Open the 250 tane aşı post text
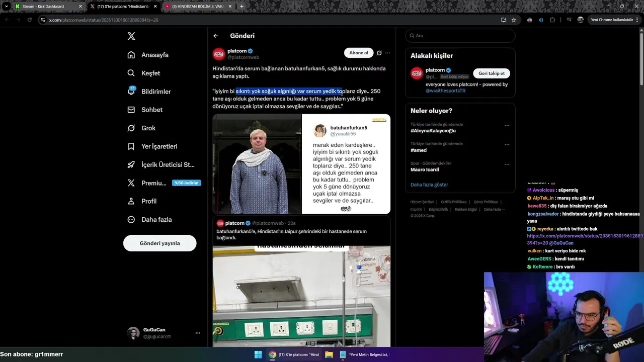 (296, 99)
